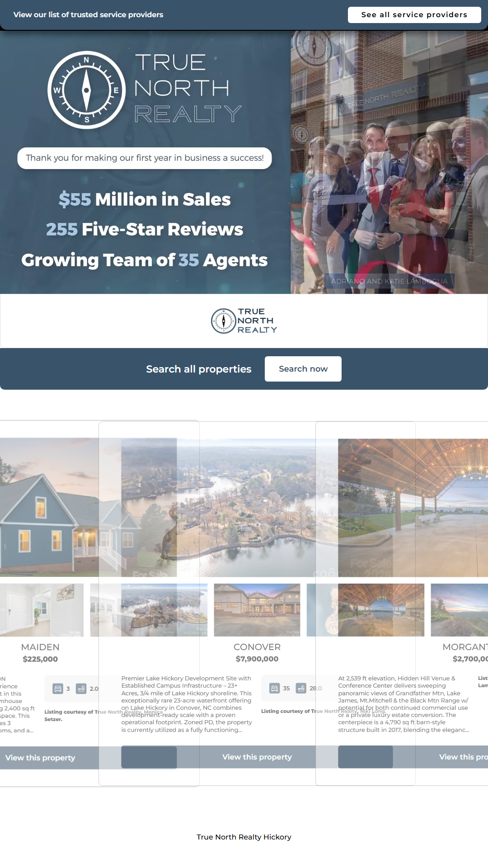Click the MAIDEN listing title
The image size is (488, 868).
coord(40,647)
